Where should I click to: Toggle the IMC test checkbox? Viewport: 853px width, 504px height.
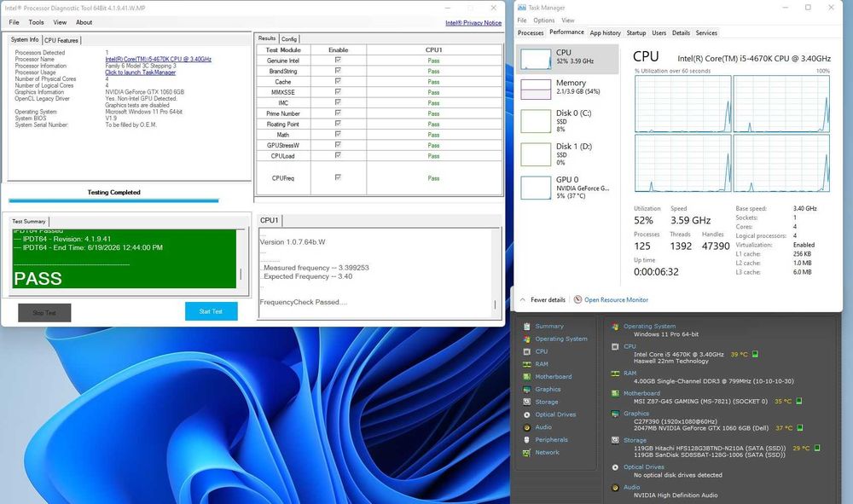[338, 102]
